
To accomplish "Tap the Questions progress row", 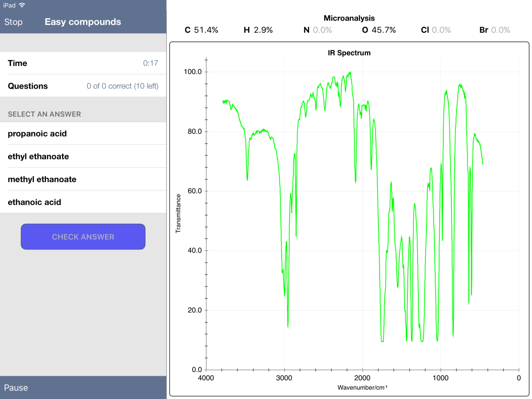I will 83,86.
